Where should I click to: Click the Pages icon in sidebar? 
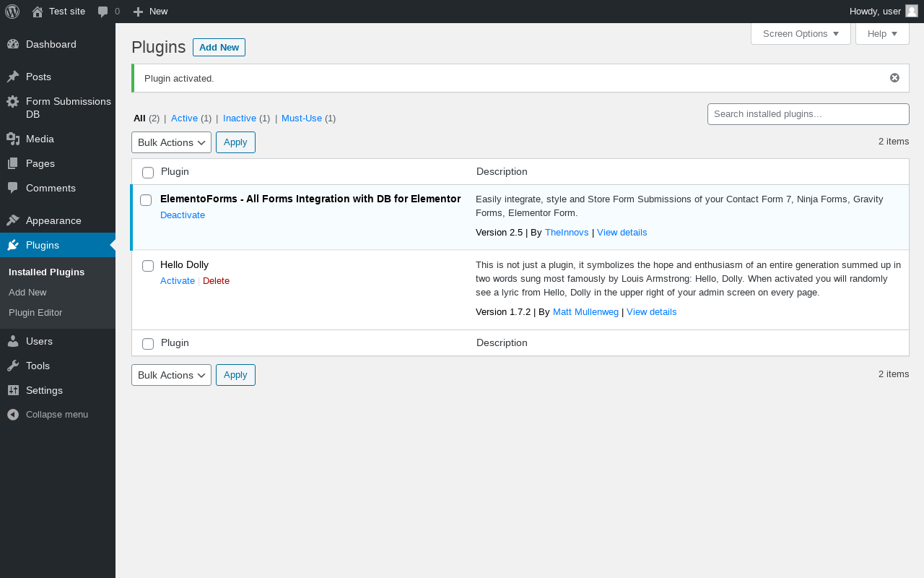click(x=13, y=163)
